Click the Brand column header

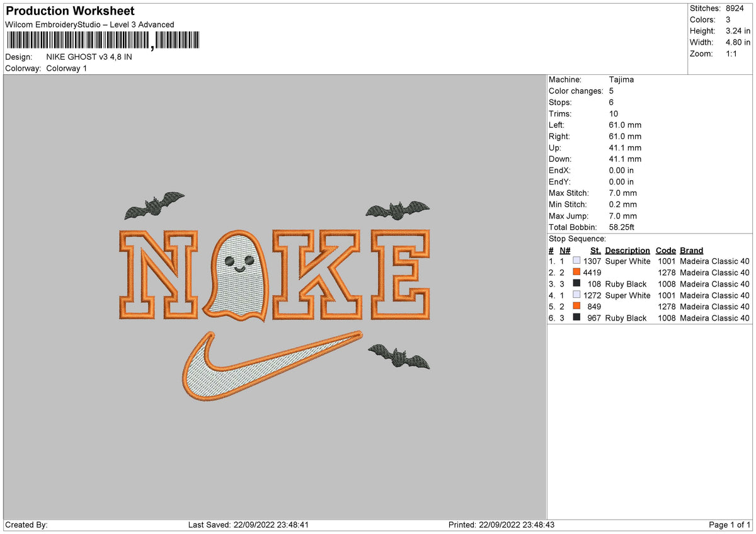tap(691, 250)
